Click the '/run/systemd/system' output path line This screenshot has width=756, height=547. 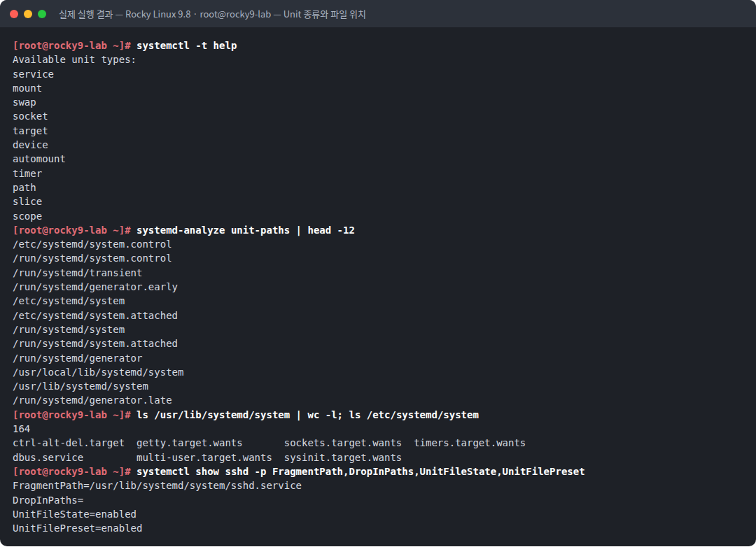tap(69, 329)
